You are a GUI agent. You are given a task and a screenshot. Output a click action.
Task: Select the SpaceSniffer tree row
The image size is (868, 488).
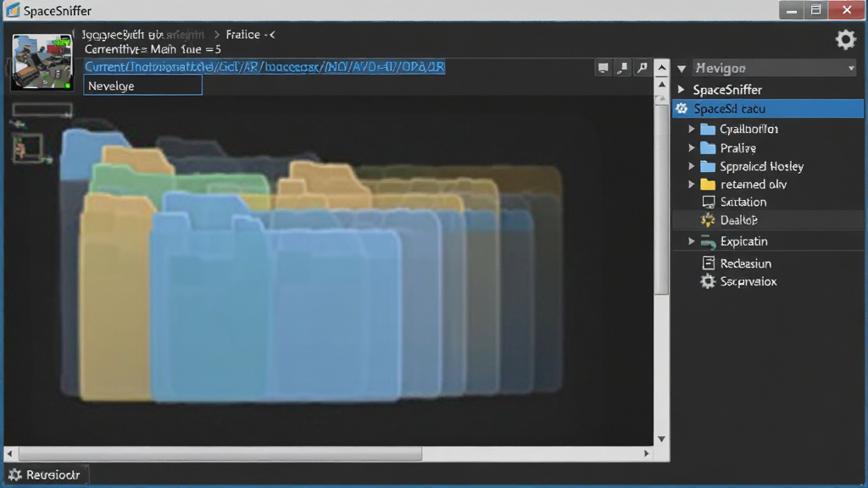point(768,90)
